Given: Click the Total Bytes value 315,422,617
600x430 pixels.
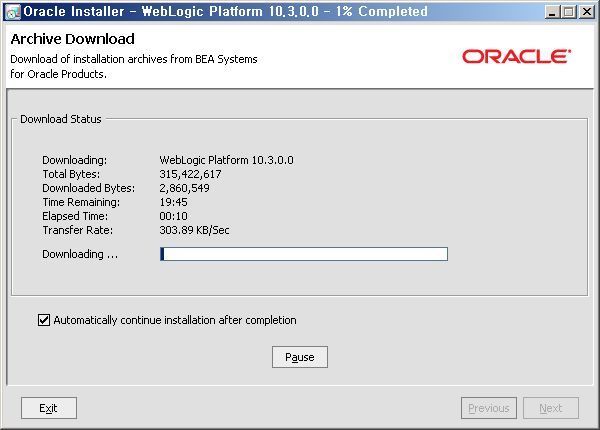Looking at the screenshot, I should [190, 174].
